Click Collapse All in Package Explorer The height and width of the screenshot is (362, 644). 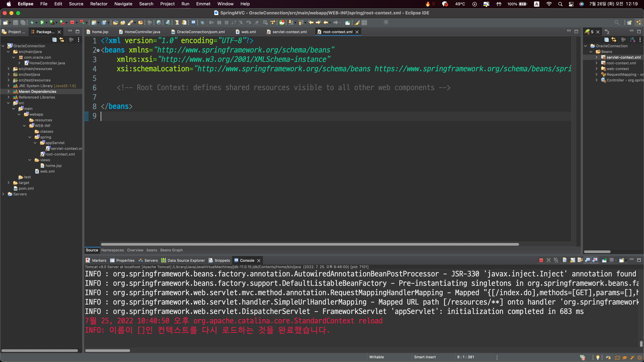pos(54,40)
